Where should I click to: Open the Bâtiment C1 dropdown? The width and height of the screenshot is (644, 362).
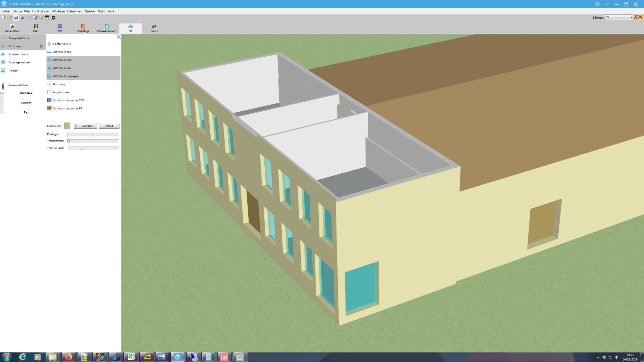click(x=619, y=17)
